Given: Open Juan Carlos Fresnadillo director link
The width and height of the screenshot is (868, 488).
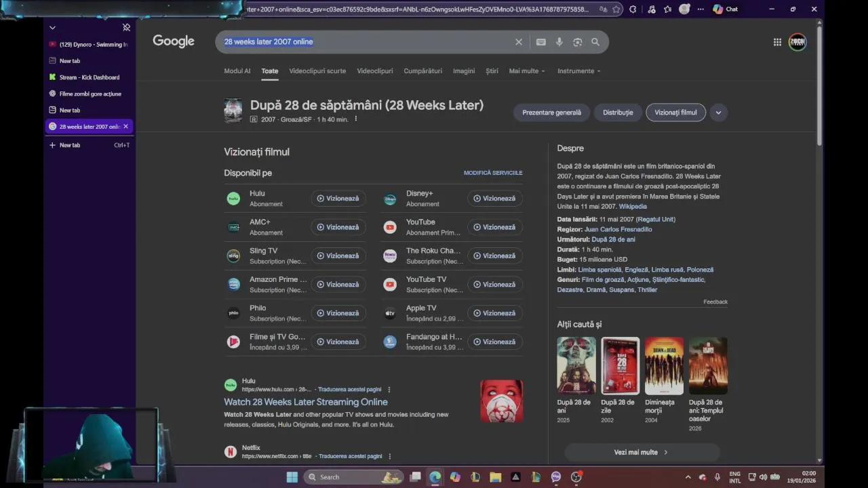Looking at the screenshot, I should (618, 229).
